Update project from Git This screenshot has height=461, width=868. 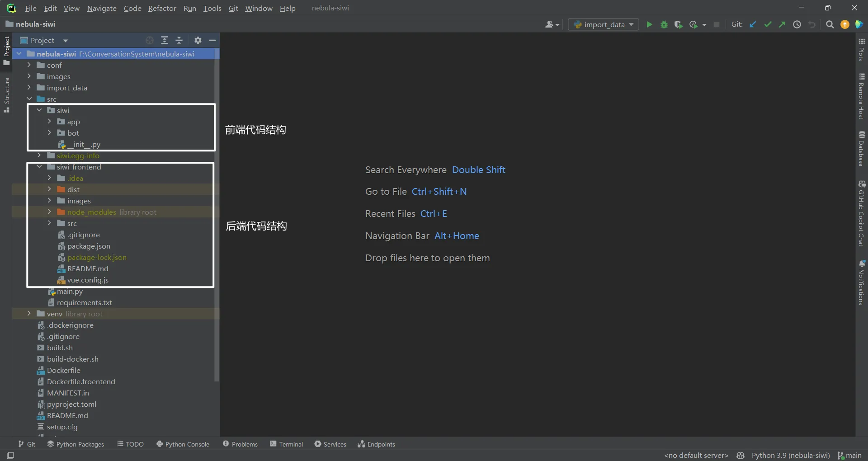pos(753,24)
